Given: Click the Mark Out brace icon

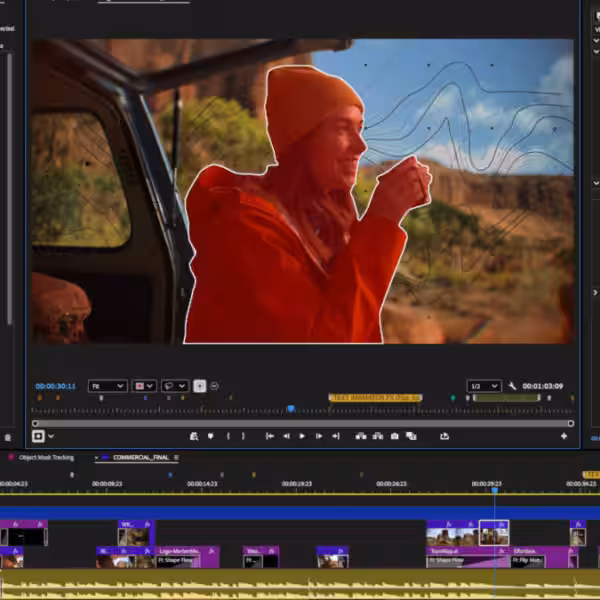Looking at the screenshot, I should click(243, 436).
